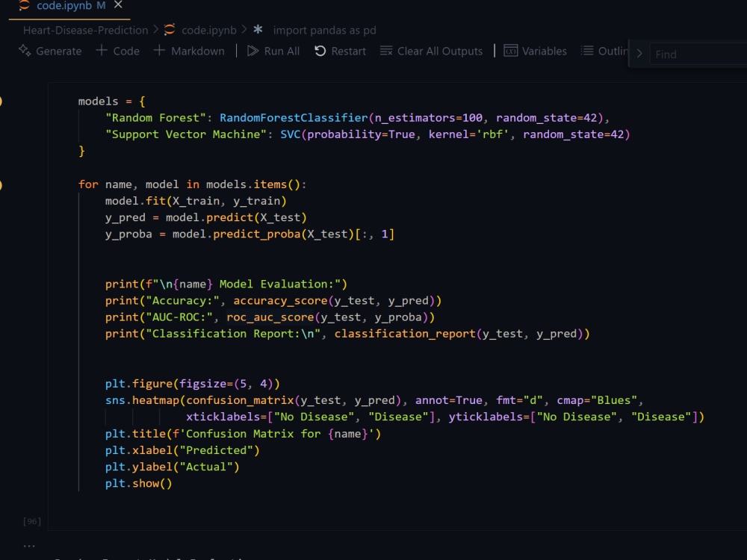Open the 'import pandas as pd' breadcrumb
This screenshot has height=560, width=747.
tap(324, 30)
